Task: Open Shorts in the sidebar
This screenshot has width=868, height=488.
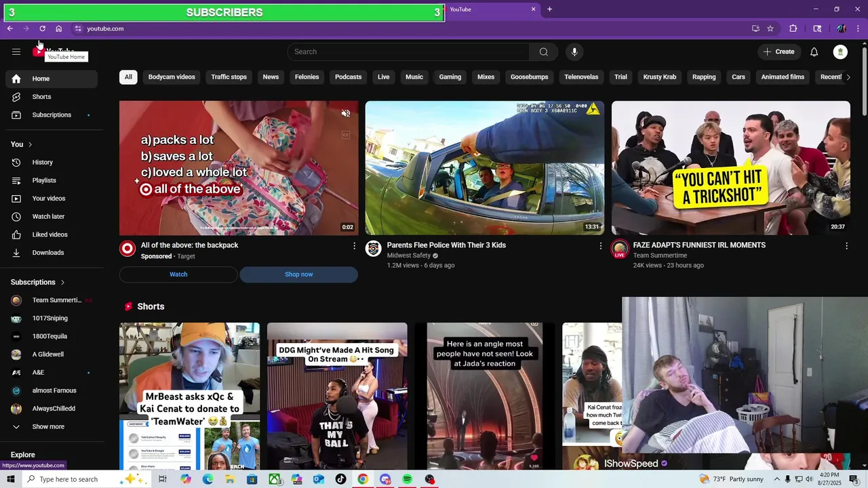Action: pyautogui.click(x=52, y=97)
